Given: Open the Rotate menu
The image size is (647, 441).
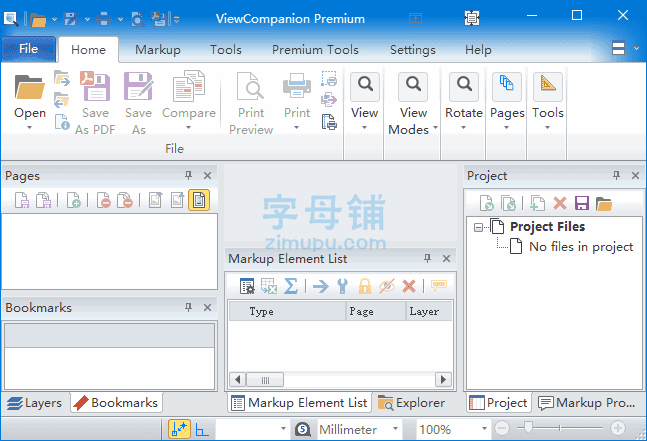Looking at the screenshot, I should [464, 102].
